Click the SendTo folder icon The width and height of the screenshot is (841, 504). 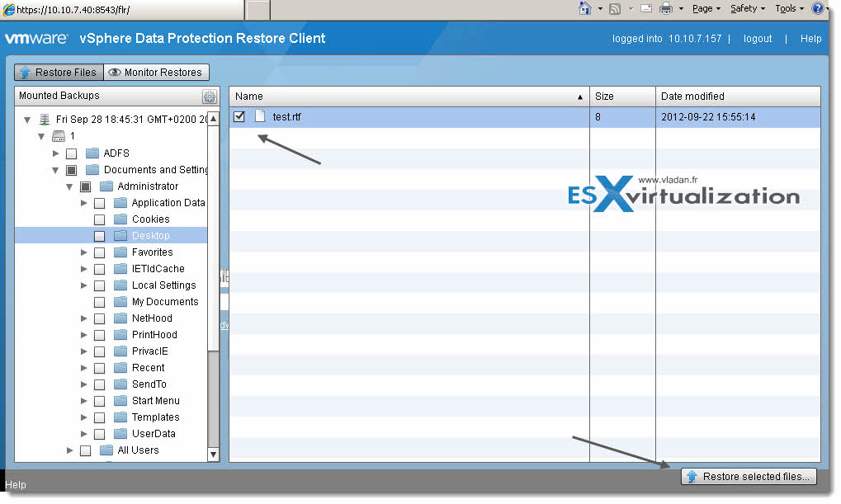120,384
